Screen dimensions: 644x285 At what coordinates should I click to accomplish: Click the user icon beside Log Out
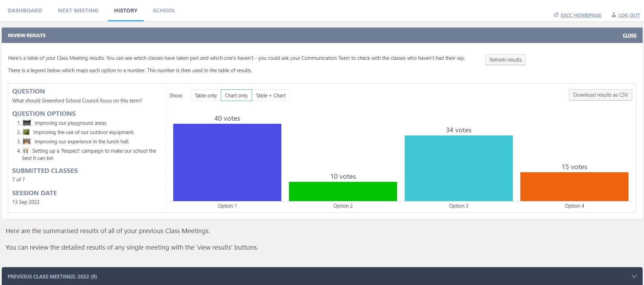pos(613,15)
